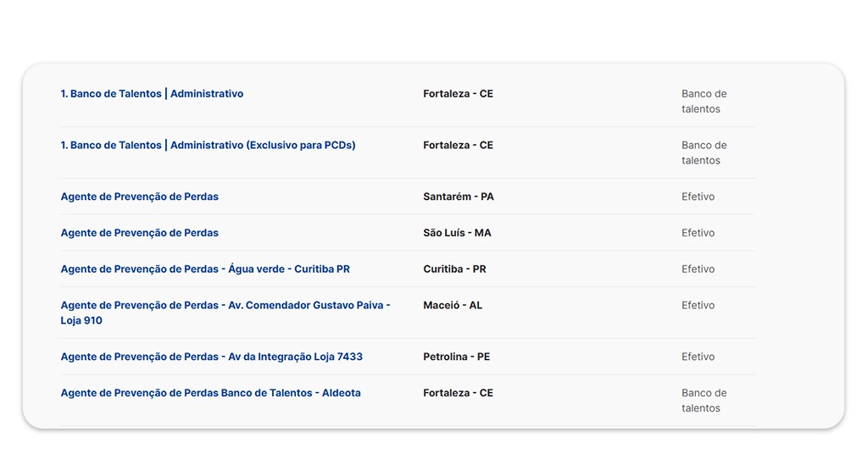Click 'Fortaleza - CE' in the PCDs row
Image resolution: width=868 pixels, height=454 pixels.
pos(458,146)
